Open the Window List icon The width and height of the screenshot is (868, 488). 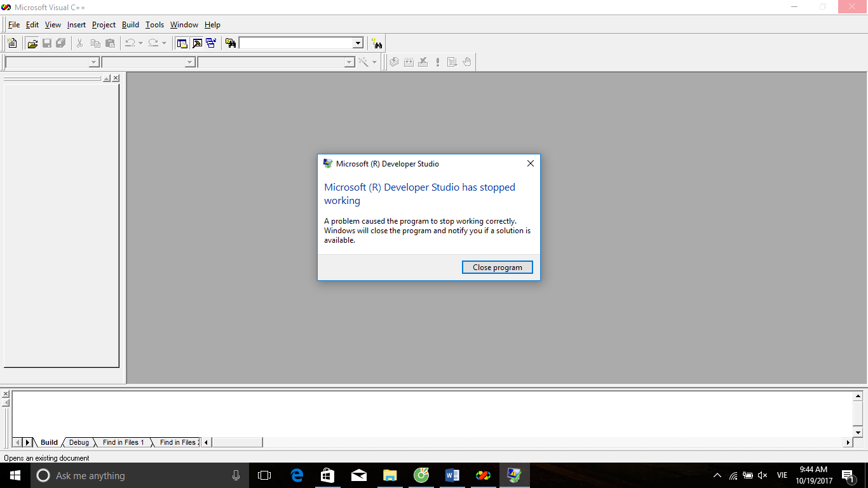pos(211,43)
